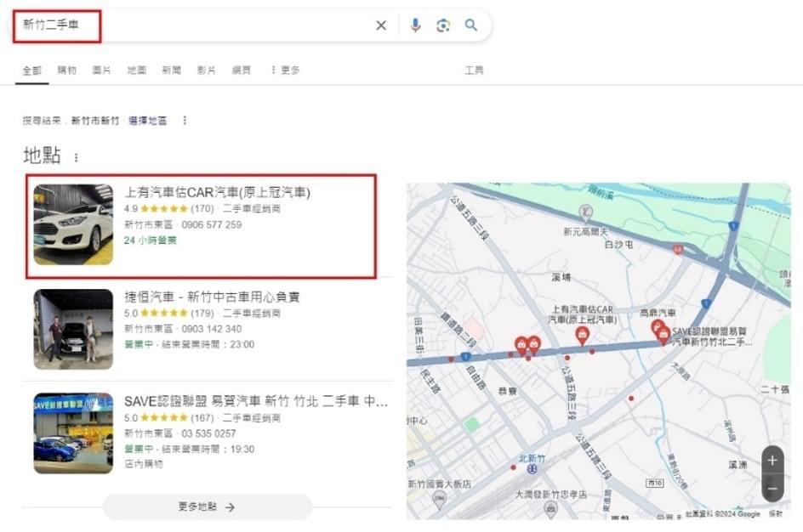Switch to the 影片 tab
803x532 pixels.
(207, 70)
